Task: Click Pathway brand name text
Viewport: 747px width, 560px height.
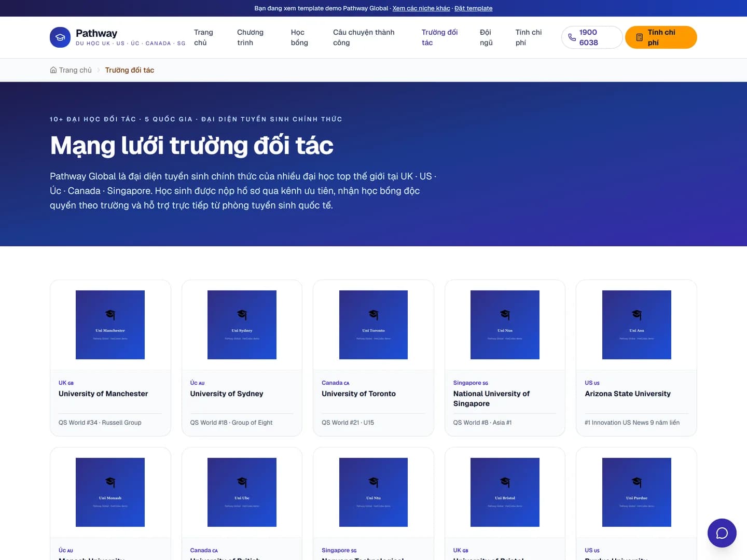Action: [96, 33]
